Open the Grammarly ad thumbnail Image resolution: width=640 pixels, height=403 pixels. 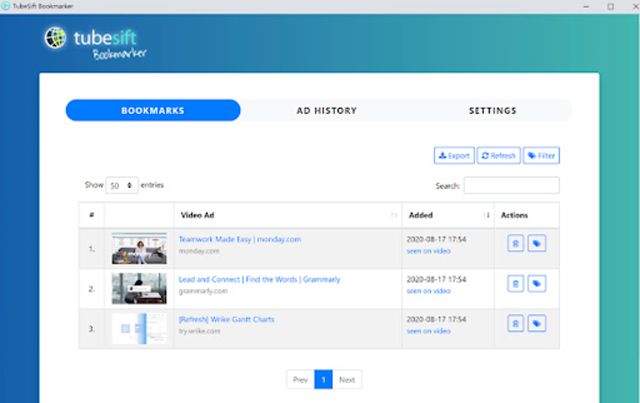tap(139, 289)
